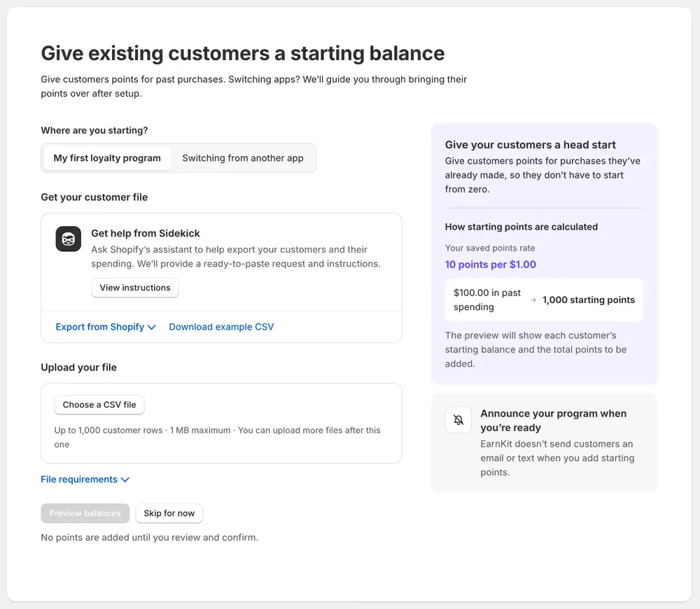Click the preview will show each customer's text
The height and width of the screenshot is (609, 700).
coord(535,349)
